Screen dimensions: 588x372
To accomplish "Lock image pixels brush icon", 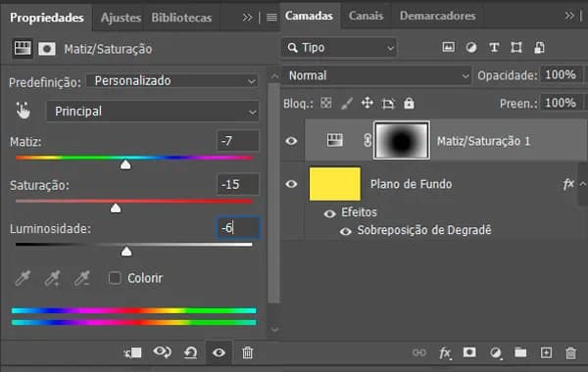I will [347, 104].
